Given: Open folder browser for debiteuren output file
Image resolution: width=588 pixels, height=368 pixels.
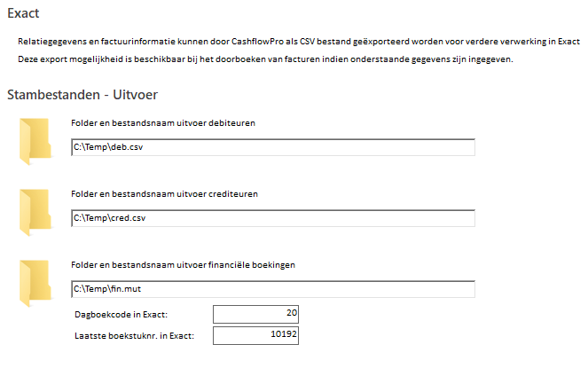Looking at the screenshot, I should [35, 141].
